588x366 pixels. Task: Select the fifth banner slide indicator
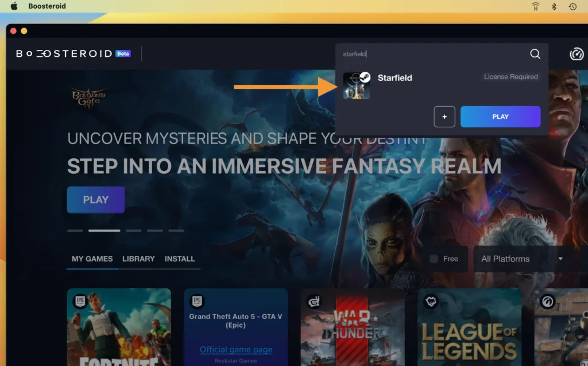coord(176,231)
